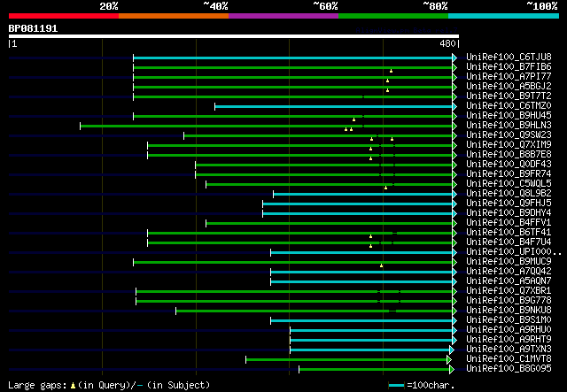
Task: Click the BP081191 query name text
Action: point(33,28)
